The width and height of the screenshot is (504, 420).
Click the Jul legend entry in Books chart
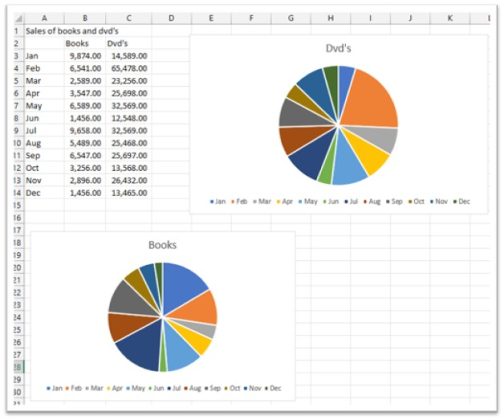pyautogui.click(x=174, y=388)
